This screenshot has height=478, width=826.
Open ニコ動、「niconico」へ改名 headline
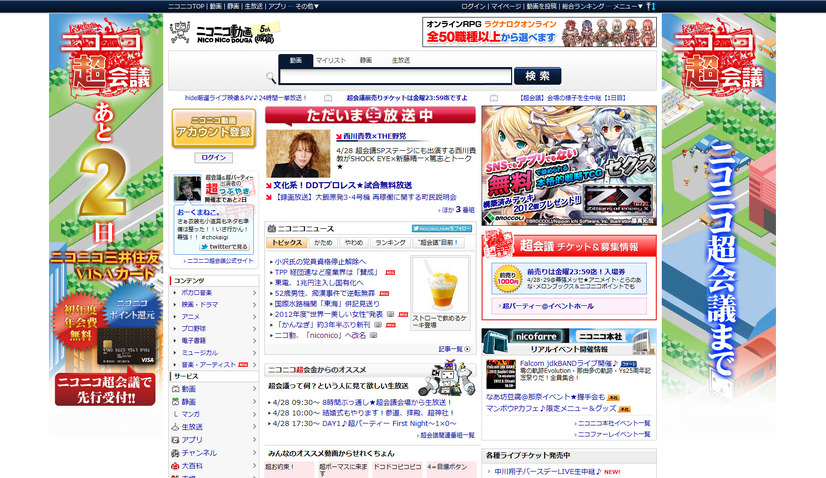click(320, 335)
